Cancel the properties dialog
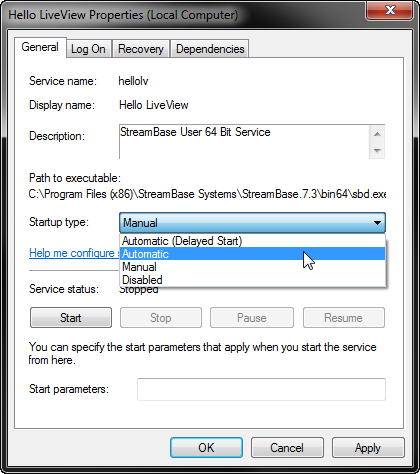The image size is (420, 474). 287,448
